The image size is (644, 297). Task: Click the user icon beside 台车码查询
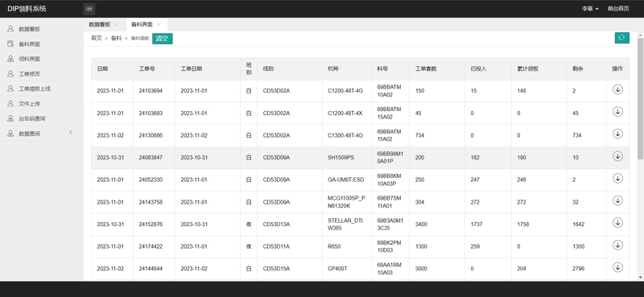10,118
